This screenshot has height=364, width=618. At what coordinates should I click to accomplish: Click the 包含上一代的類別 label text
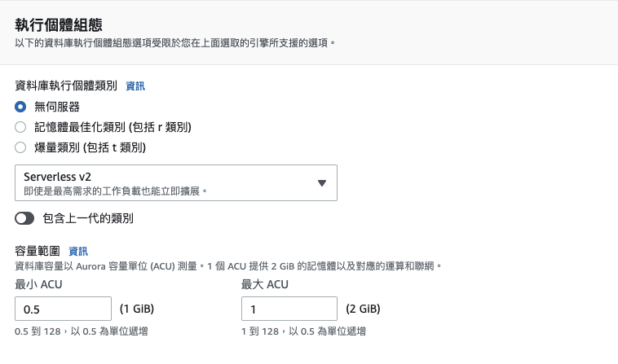(88, 218)
